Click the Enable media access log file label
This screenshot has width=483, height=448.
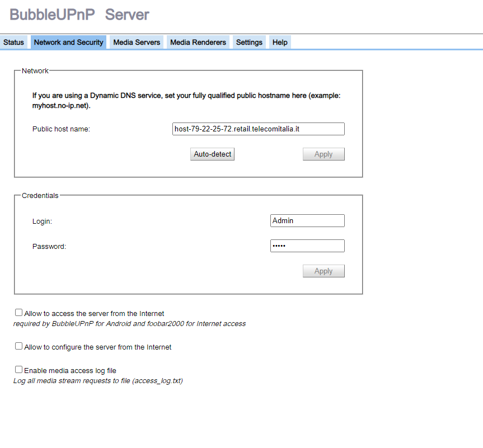(x=70, y=370)
